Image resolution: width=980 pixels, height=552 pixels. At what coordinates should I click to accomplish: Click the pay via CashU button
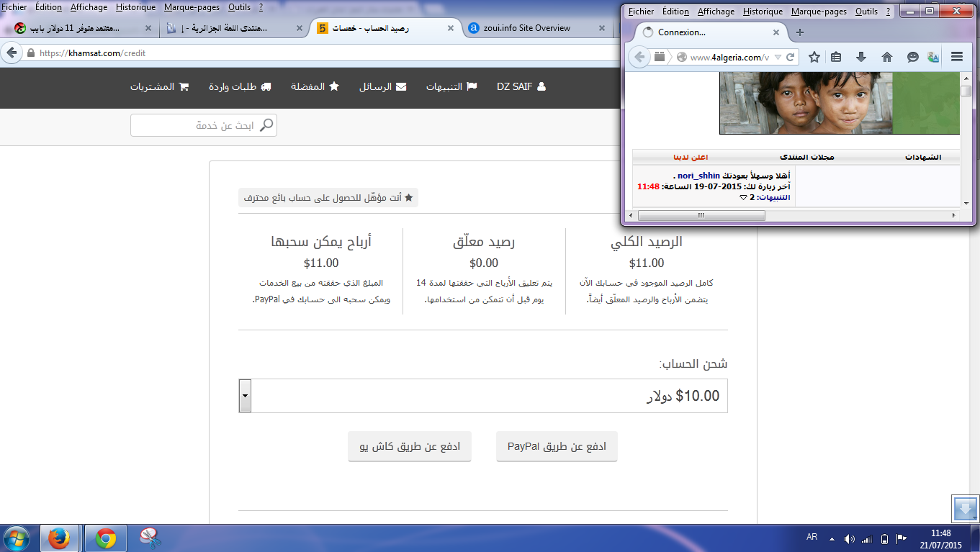[x=409, y=447]
